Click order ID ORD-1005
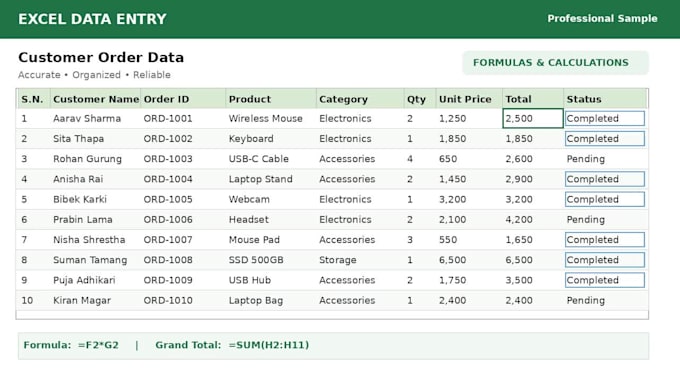The height and width of the screenshot is (383, 680). (x=168, y=200)
